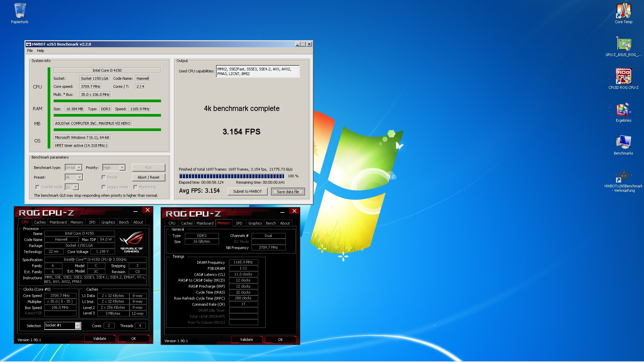Switch to Mainboard tab in left CPU-Z
Screen dimensions: 644x362
click(58, 222)
